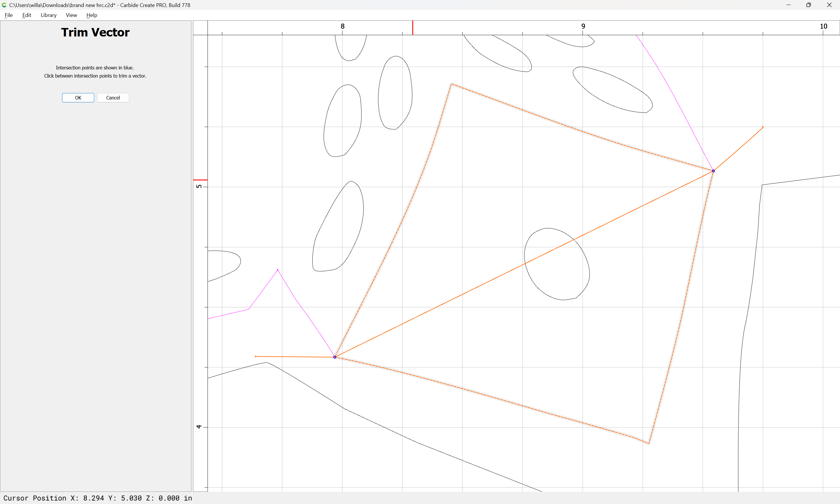This screenshot has width=840, height=504.
Task: Click the Carbide Create app icon in title bar
Action: pyautogui.click(x=4, y=5)
